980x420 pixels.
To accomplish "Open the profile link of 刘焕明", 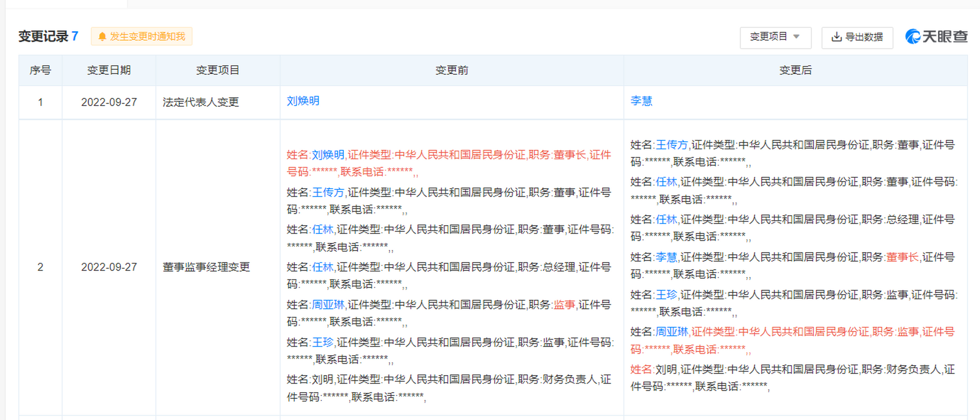I will pos(303,101).
